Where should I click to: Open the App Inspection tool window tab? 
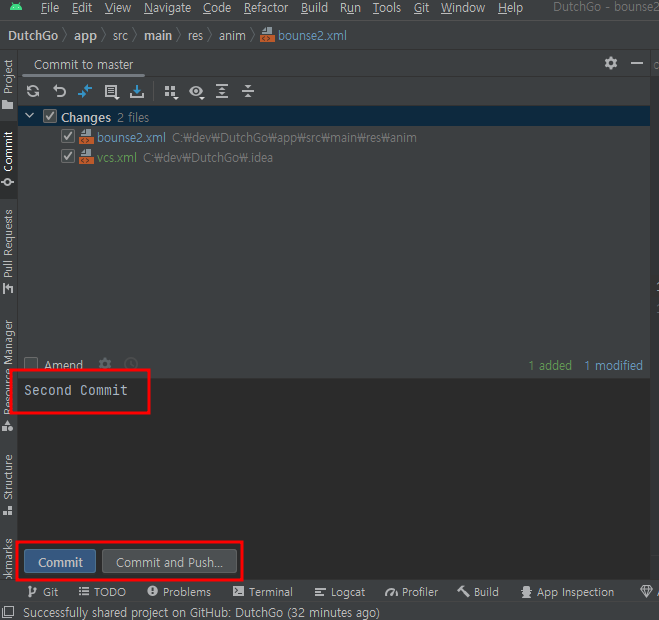coord(567,592)
